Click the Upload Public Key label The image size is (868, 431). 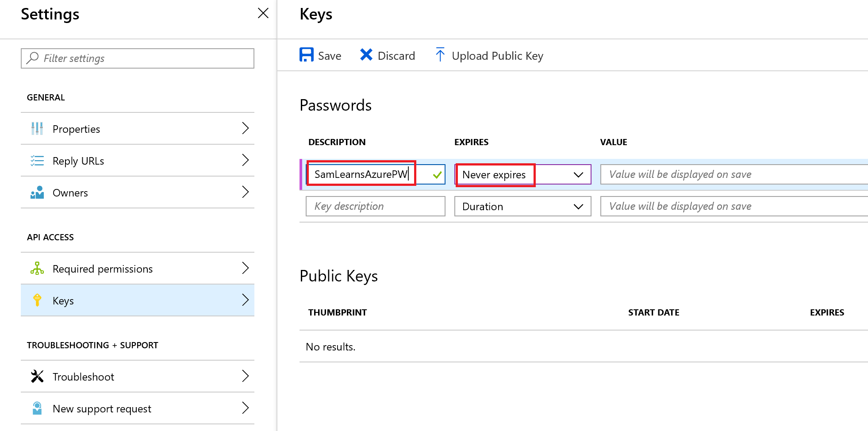click(497, 56)
